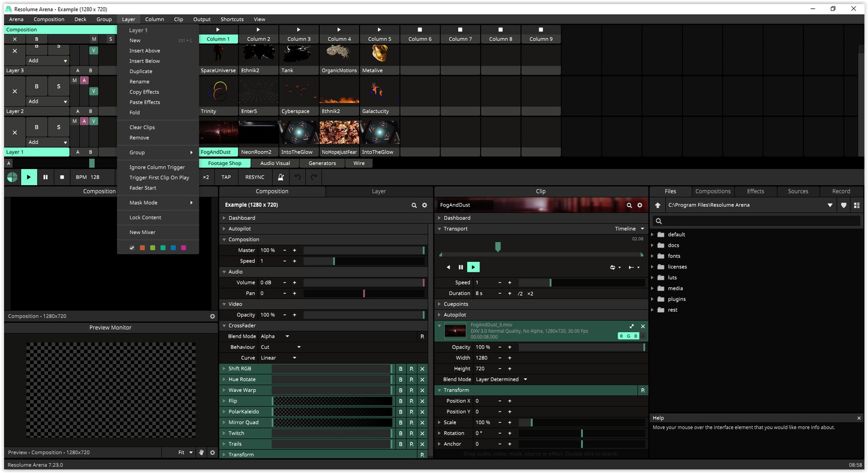Open the search in Clip panel

click(629, 205)
